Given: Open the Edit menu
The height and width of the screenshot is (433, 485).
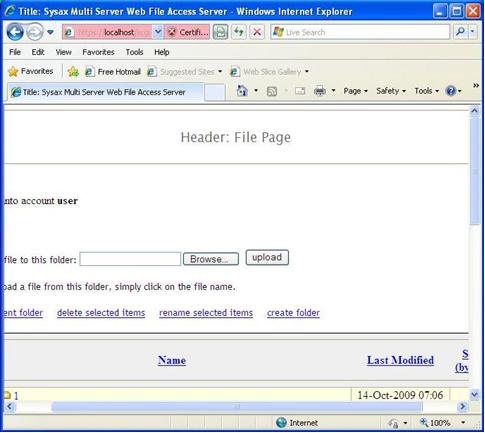Looking at the screenshot, I should click(x=38, y=52).
